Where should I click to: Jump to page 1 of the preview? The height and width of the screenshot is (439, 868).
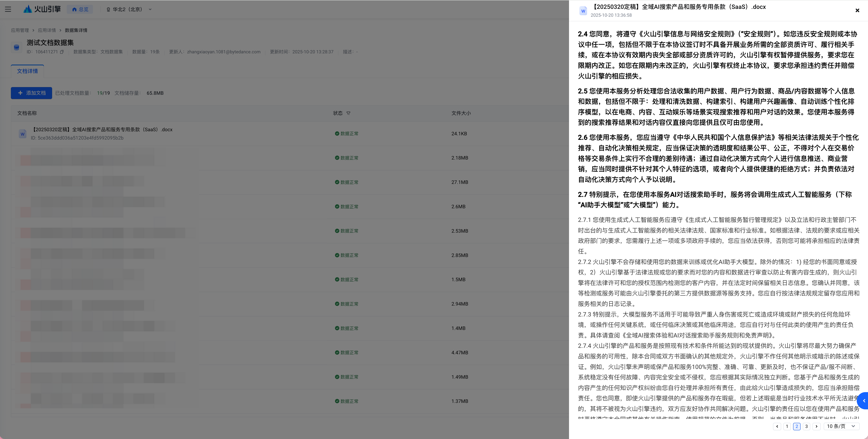pos(787,426)
